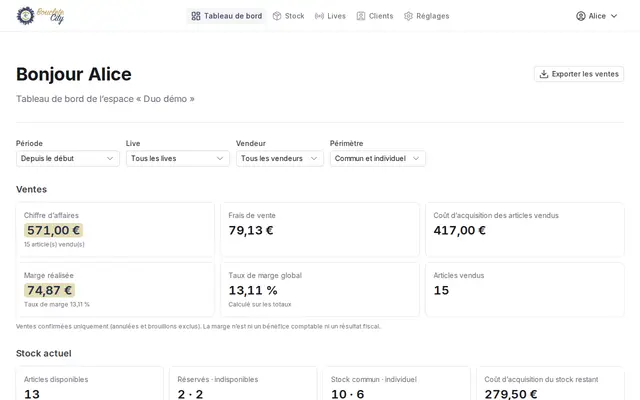
Task: Click the highlighted 74,87 € margin value
Action: tap(49, 290)
